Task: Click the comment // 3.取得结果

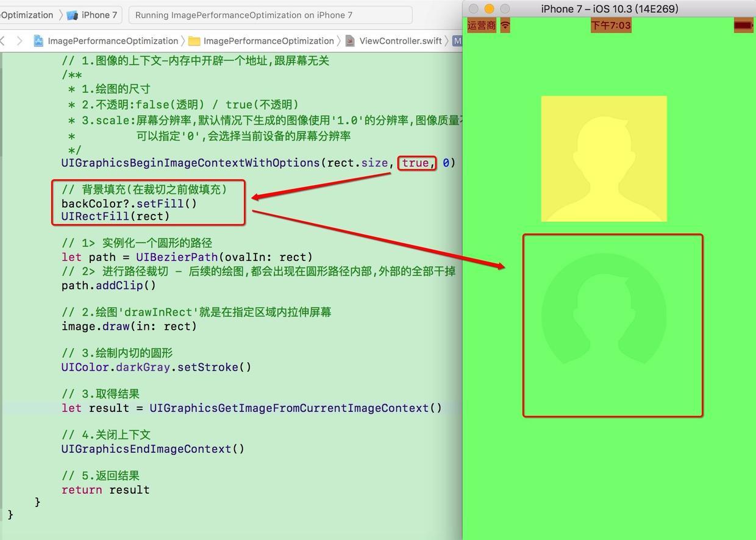Action: 101,394
